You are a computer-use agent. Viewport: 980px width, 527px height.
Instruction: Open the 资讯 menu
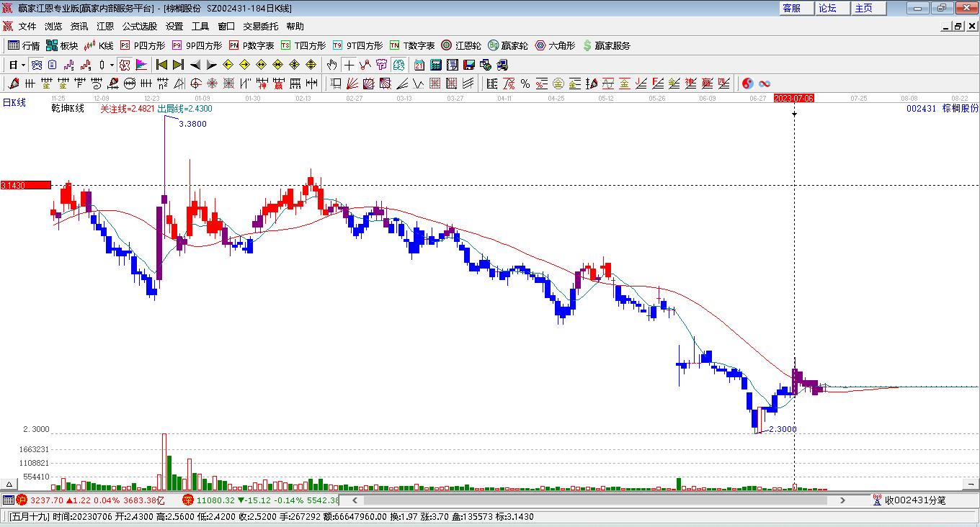pos(79,27)
